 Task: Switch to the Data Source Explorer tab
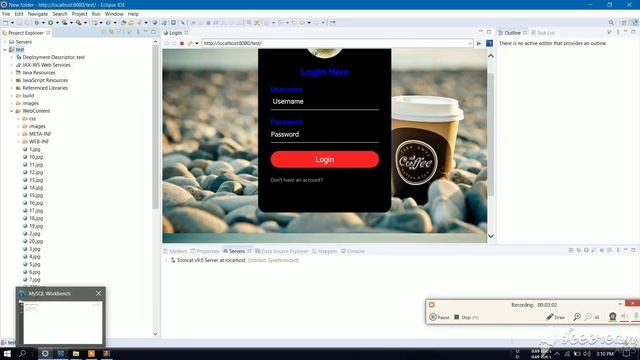[282, 251]
